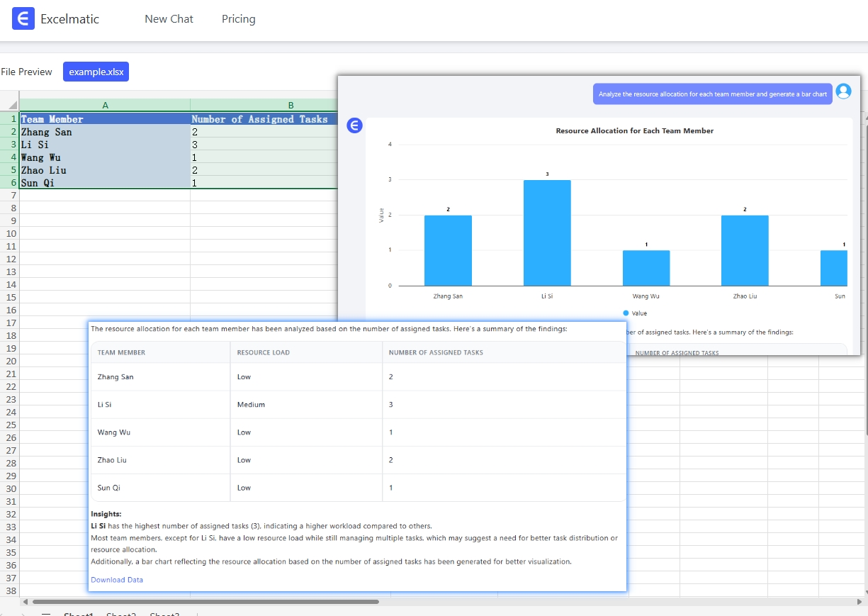Click the Excelmatic assistant avatar beside the chart
This screenshot has width=868, height=616.
(x=354, y=125)
